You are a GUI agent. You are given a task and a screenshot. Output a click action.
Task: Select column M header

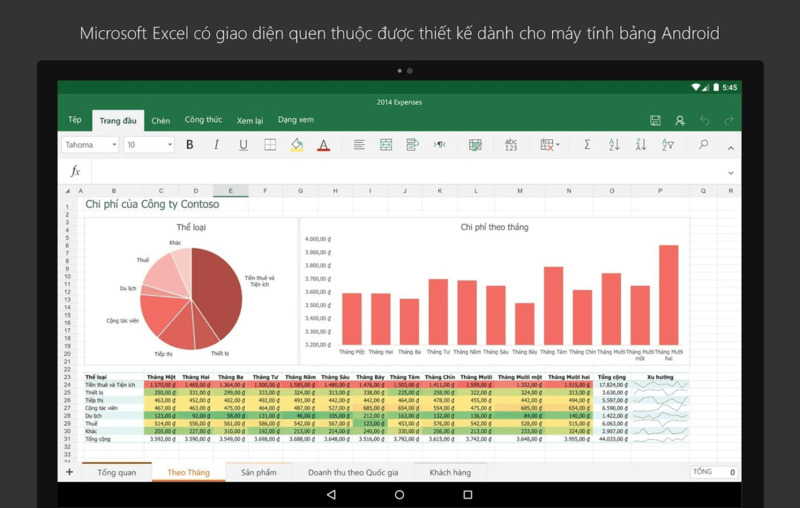click(x=520, y=191)
